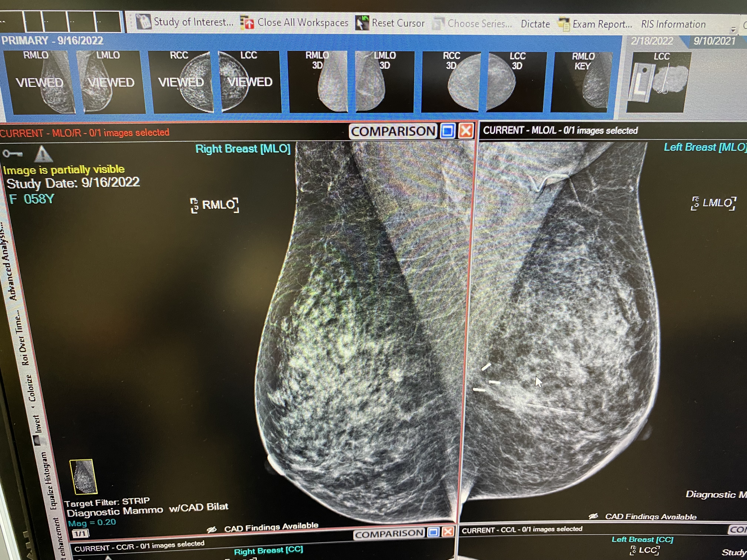Click the key image icon in the right MLO pane
747x560 pixels.
pyautogui.click(x=12, y=154)
